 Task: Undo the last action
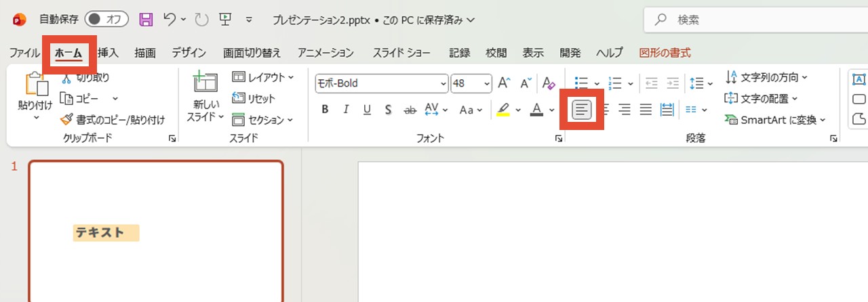pyautogui.click(x=170, y=20)
